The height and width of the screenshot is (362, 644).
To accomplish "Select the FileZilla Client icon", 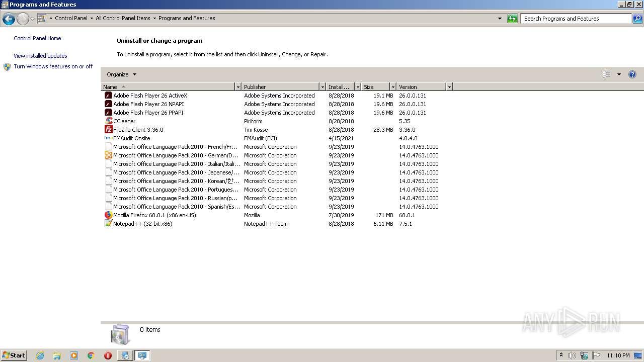I will pos(108,130).
